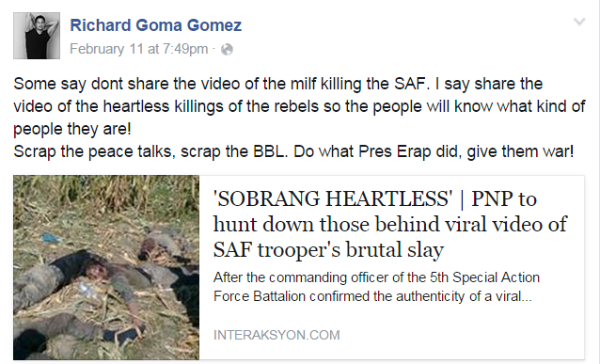Click 'video of the heartless killings' line

click(299, 106)
